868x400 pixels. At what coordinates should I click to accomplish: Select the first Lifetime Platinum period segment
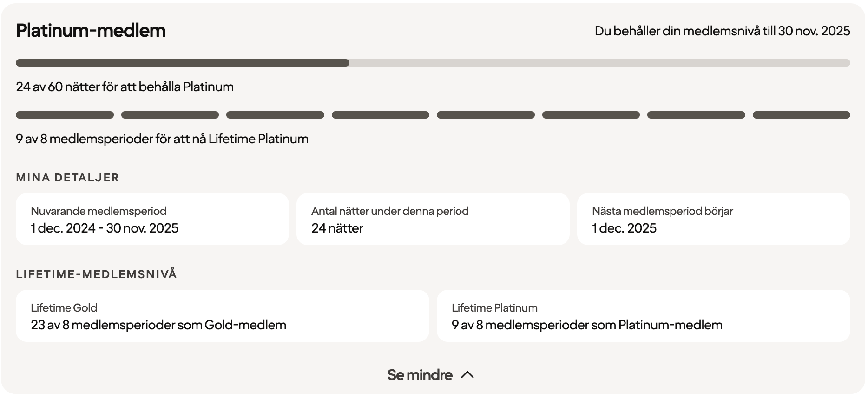(65, 115)
